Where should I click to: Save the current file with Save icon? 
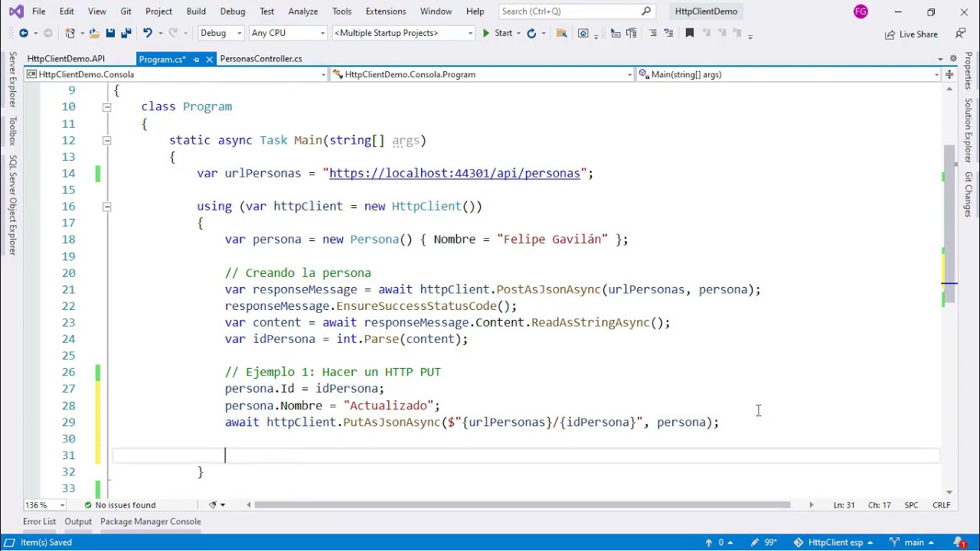110,33
